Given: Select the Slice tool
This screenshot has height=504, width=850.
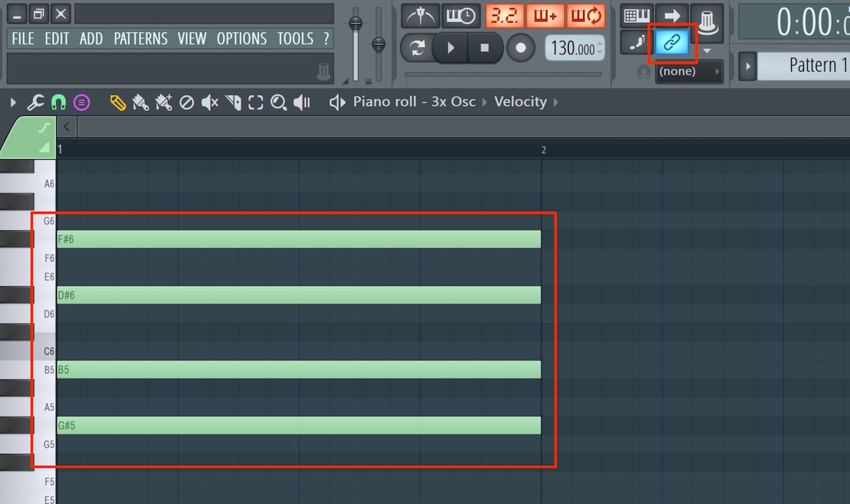Looking at the screenshot, I should pos(233,102).
